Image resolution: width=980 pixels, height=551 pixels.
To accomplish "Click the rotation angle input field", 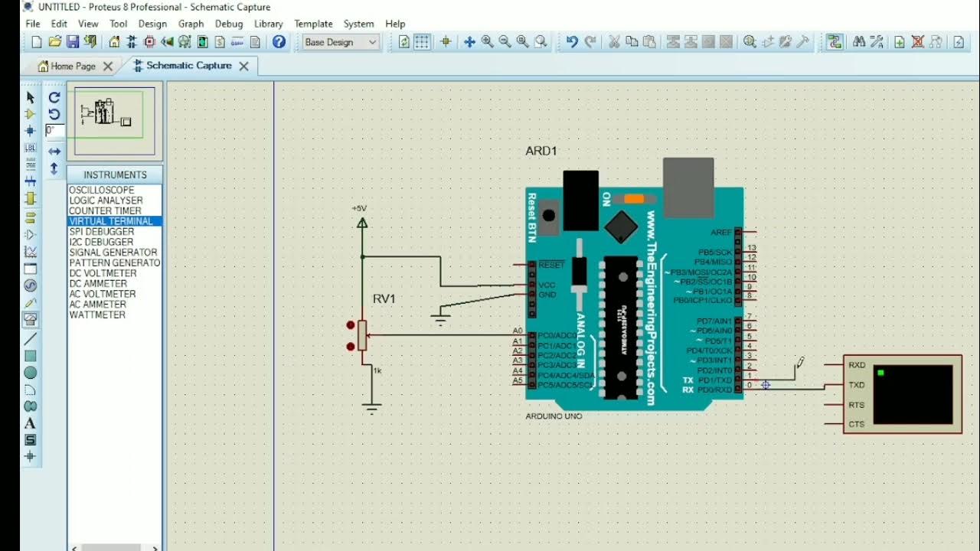I will 54,131.
